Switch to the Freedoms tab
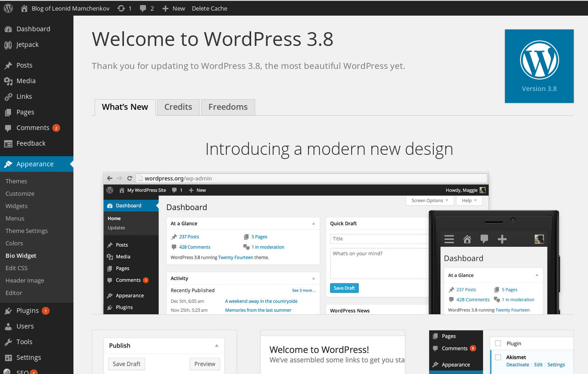 point(228,107)
